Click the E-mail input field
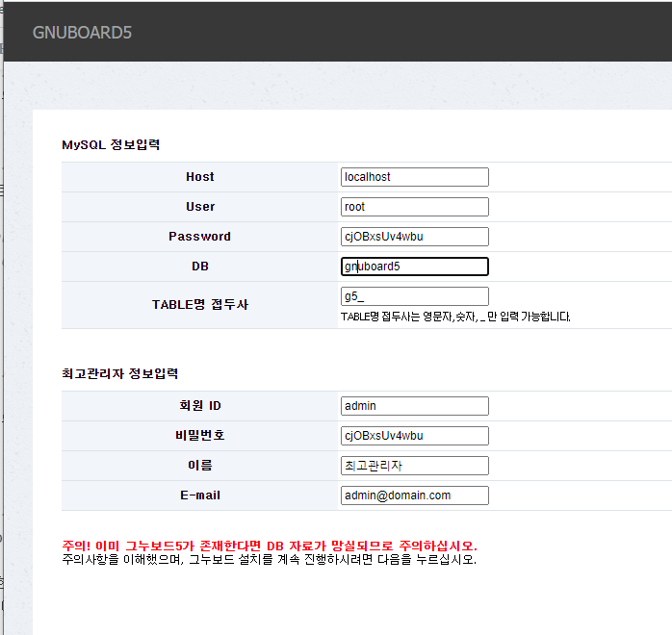This screenshot has width=672, height=635. pos(414,495)
